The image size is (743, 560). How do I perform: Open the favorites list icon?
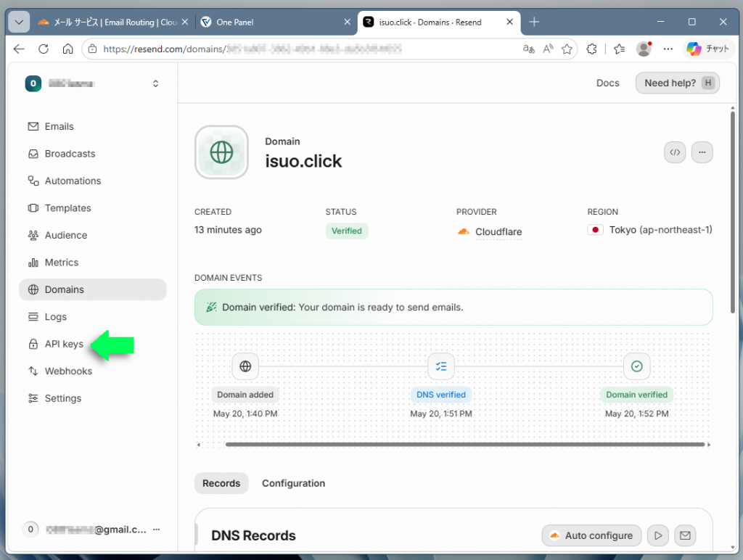pos(619,49)
